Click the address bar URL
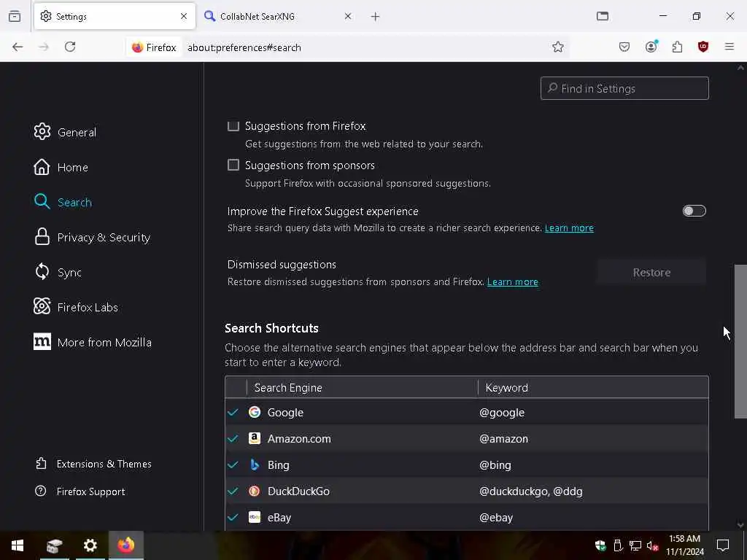Screen dimensions: 747x560 [244, 47]
